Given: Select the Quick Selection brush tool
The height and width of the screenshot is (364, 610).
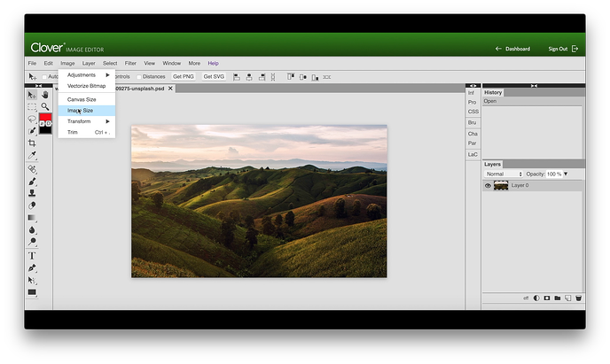Looking at the screenshot, I should point(32,131).
